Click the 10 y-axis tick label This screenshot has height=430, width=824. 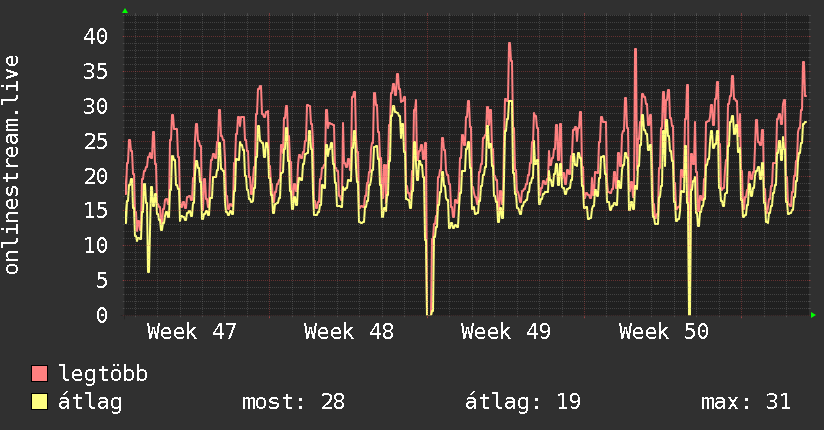(x=96, y=245)
